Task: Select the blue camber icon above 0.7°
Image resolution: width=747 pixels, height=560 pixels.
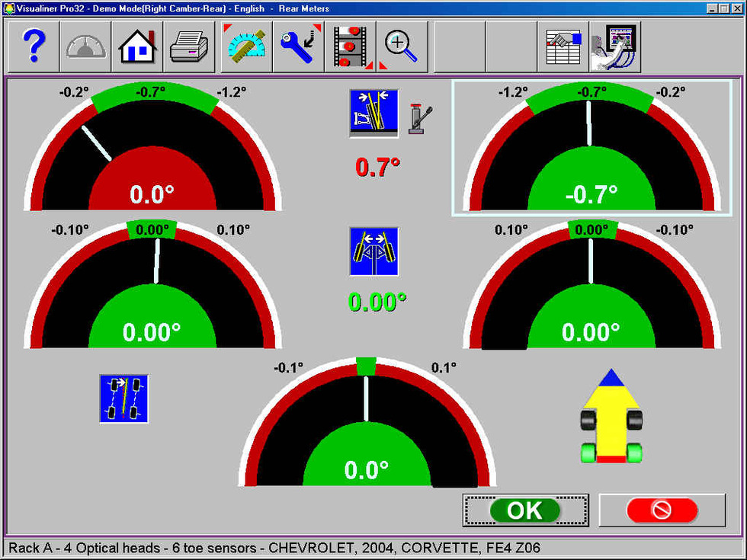Action: (373, 114)
